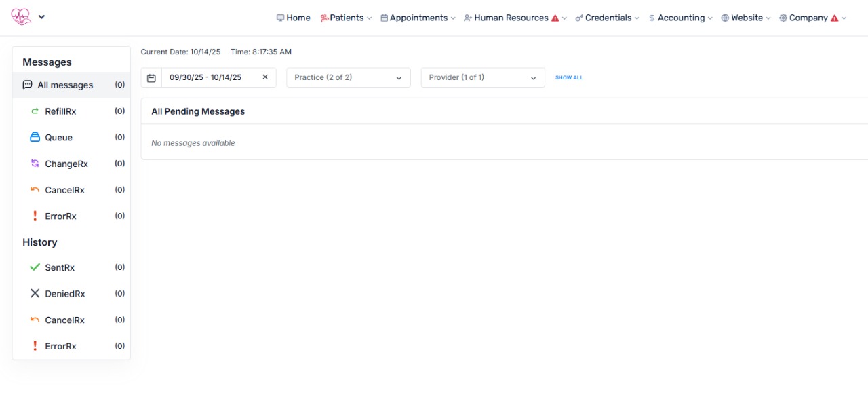Screen dimensions: 868x420
Task: Click the Queue blue tray icon
Action: click(x=35, y=137)
